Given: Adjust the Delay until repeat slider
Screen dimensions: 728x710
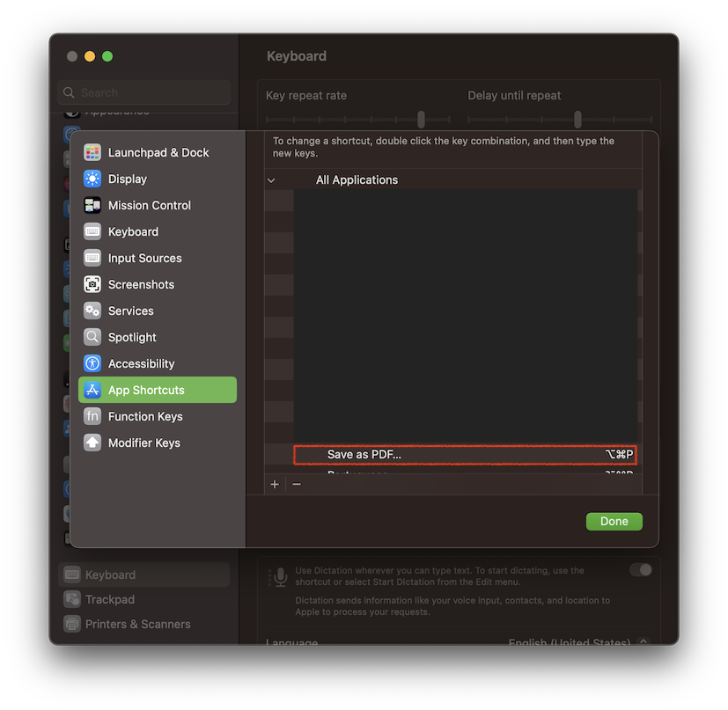Looking at the screenshot, I should 577,120.
